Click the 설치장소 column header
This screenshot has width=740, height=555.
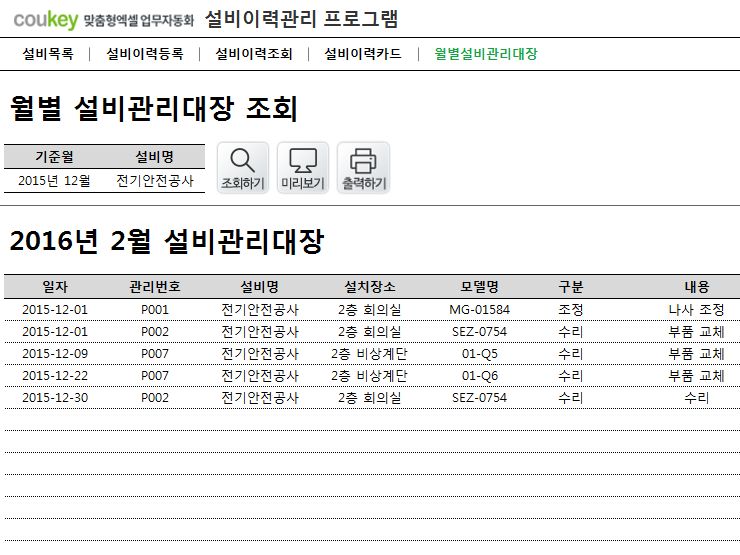[370, 287]
